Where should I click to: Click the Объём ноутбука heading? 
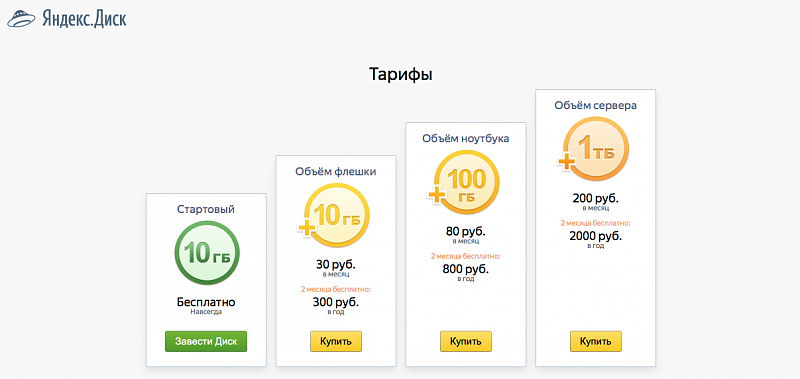pyautogui.click(x=466, y=138)
